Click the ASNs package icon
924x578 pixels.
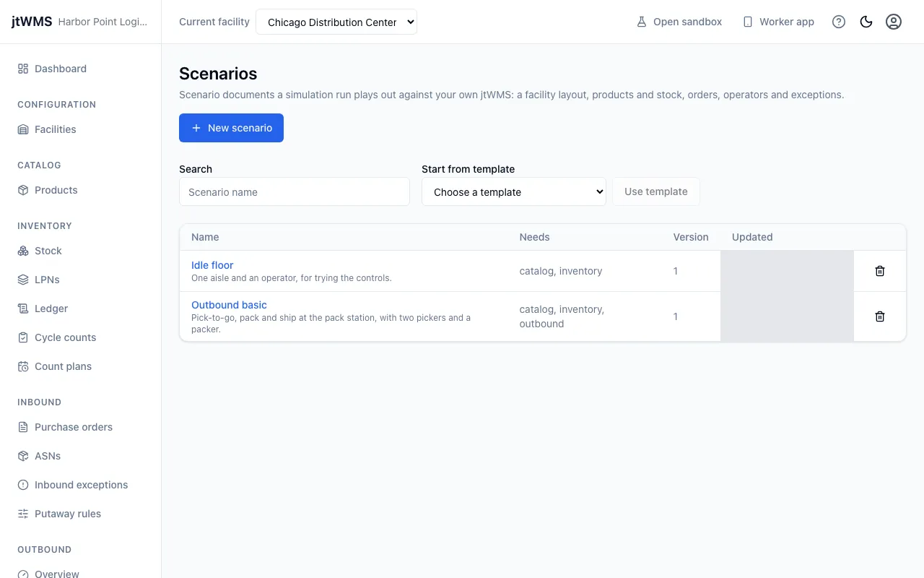pos(23,456)
